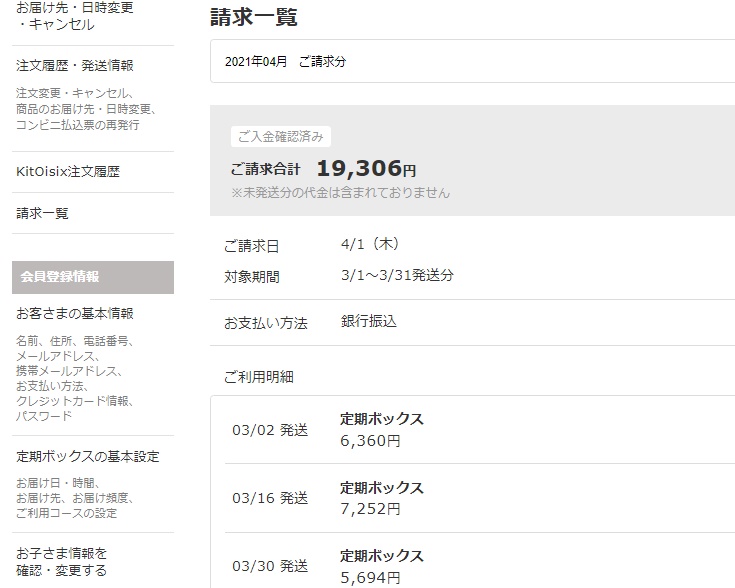735x588 pixels.
Task: Click the 4/1（木） billing date value
Action: [370, 244]
